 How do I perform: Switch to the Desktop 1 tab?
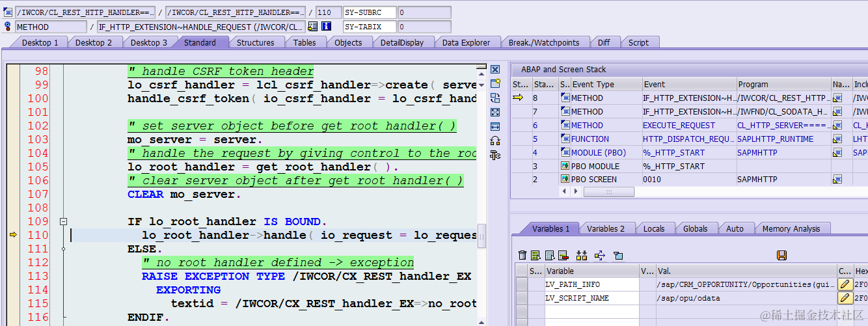pyautogui.click(x=40, y=42)
